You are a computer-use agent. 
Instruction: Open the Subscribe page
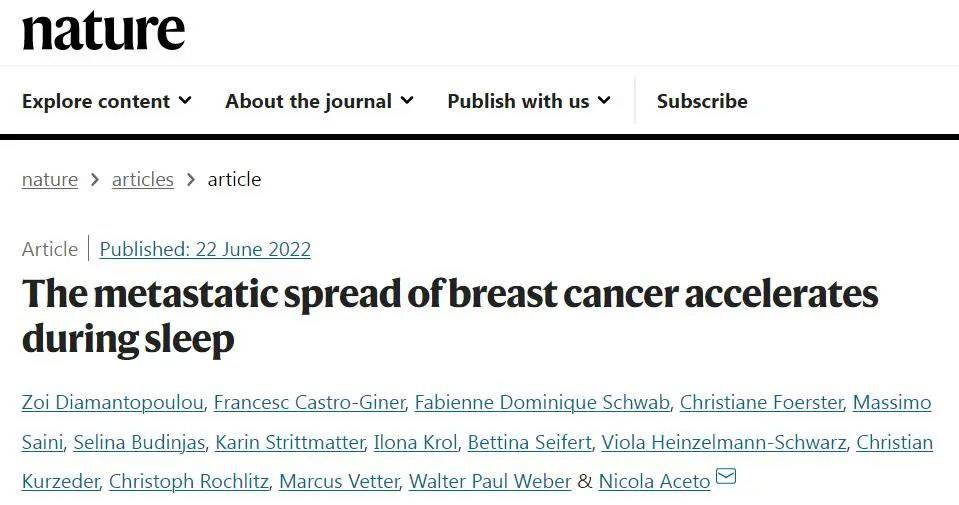click(x=701, y=101)
